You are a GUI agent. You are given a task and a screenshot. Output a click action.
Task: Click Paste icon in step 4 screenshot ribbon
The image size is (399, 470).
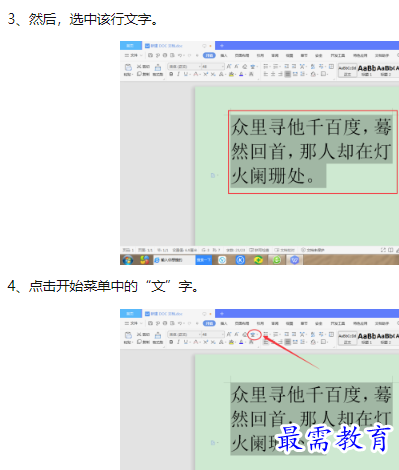pos(128,335)
